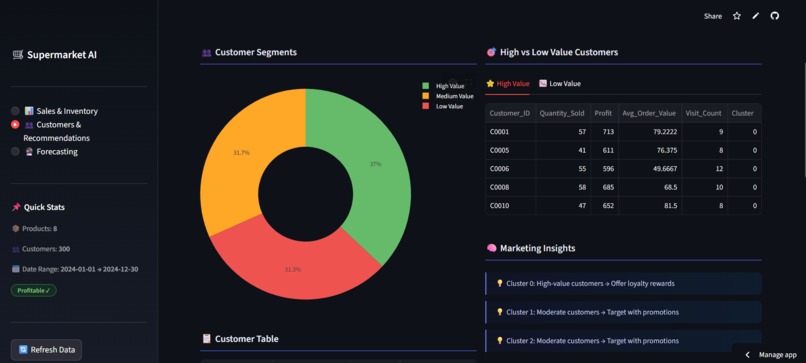This screenshot has height=363, width=806.
Task: Switch to the Low Value tab
Action: click(x=560, y=83)
